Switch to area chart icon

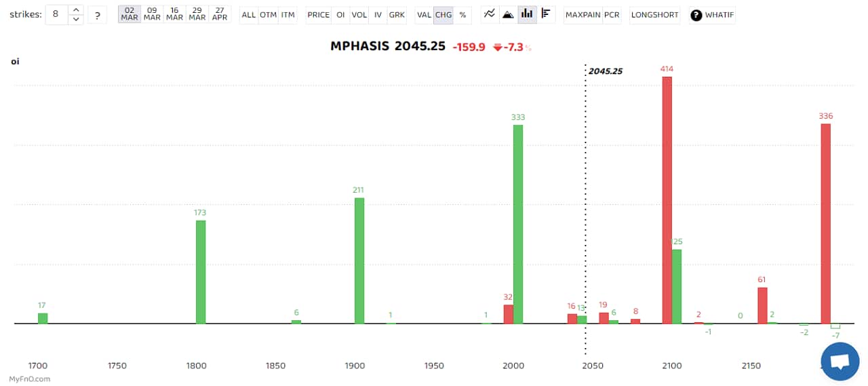(x=508, y=14)
